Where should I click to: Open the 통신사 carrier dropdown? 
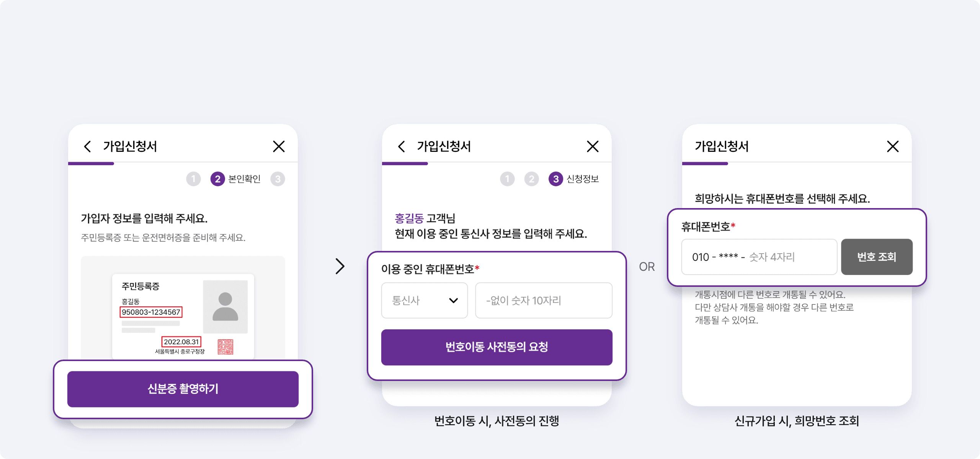coord(425,301)
